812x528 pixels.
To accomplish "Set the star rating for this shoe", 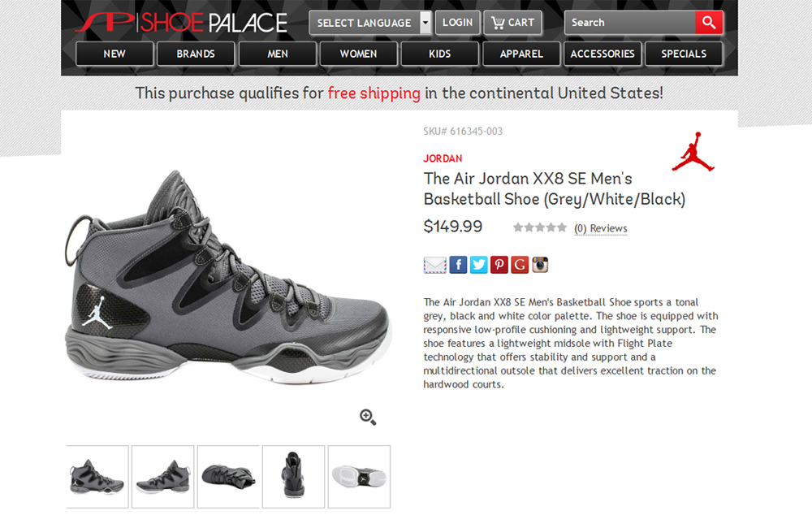I will pyautogui.click(x=540, y=227).
